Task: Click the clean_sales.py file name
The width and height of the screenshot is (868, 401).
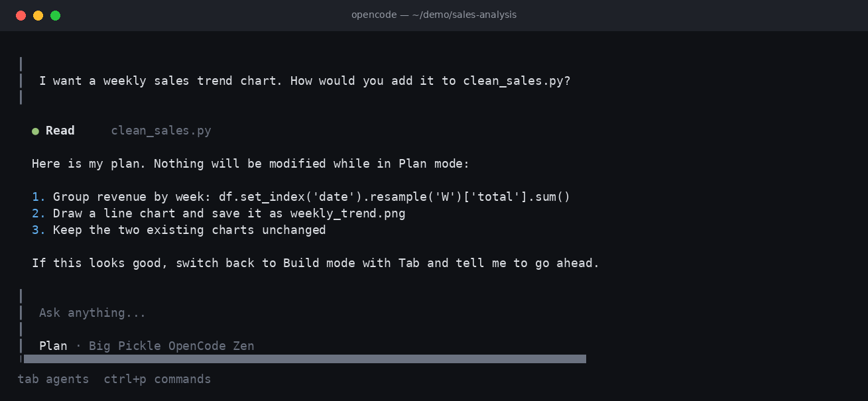Action: click(x=161, y=131)
